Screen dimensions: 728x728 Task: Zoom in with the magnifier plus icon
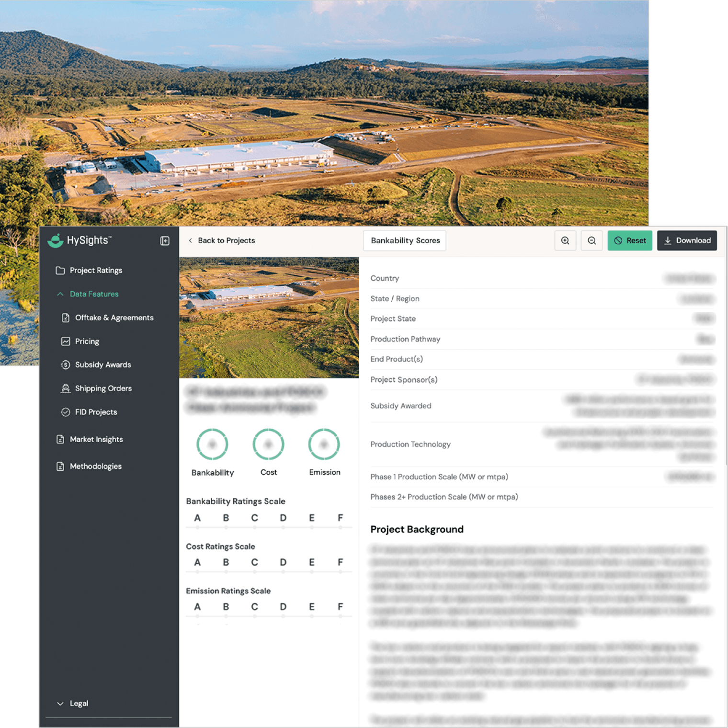point(565,240)
